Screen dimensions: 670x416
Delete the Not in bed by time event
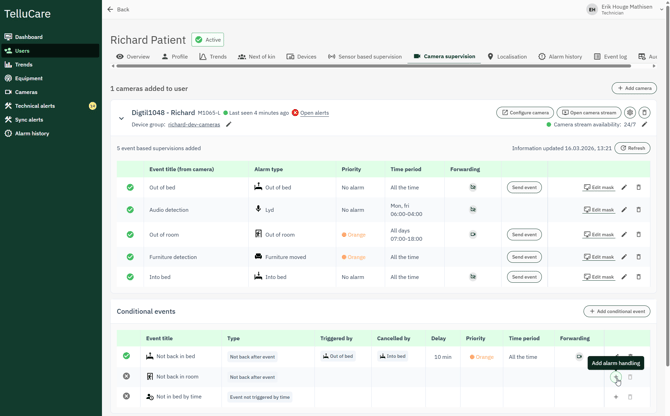point(630,397)
